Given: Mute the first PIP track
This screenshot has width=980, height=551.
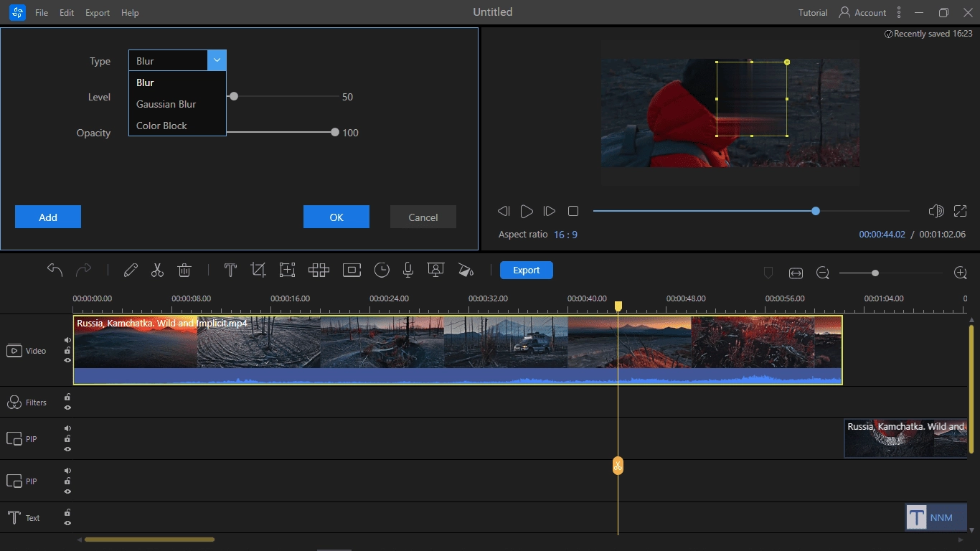Looking at the screenshot, I should coord(67,428).
